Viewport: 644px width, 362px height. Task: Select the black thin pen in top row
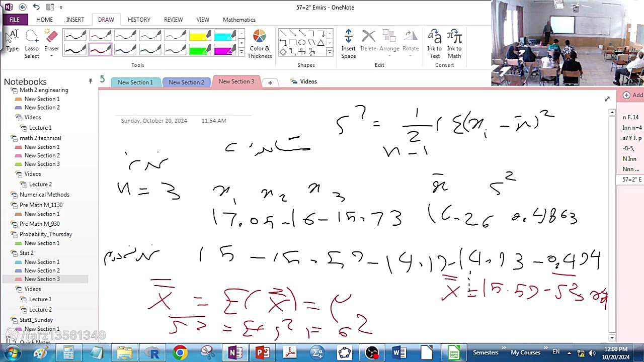click(x=75, y=36)
